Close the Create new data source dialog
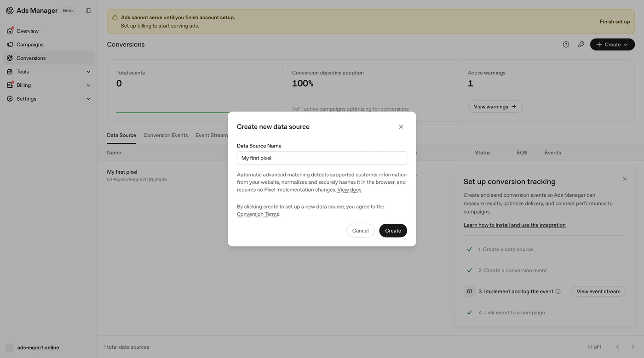The width and height of the screenshot is (644, 358). click(x=401, y=127)
